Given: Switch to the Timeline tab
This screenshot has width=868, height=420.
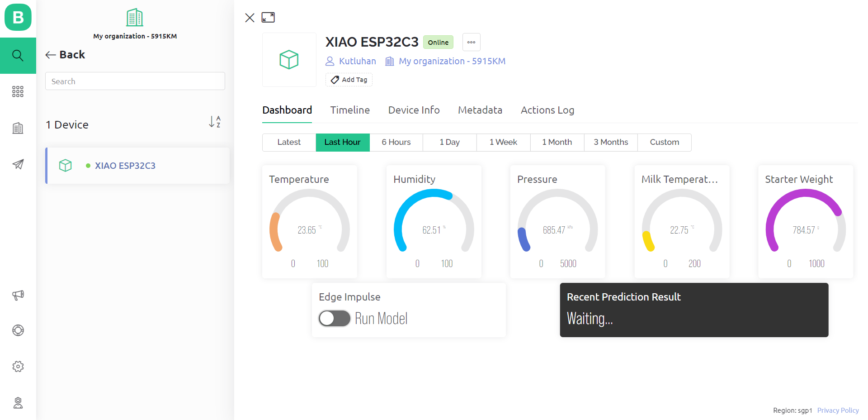Looking at the screenshot, I should point(350,110).
